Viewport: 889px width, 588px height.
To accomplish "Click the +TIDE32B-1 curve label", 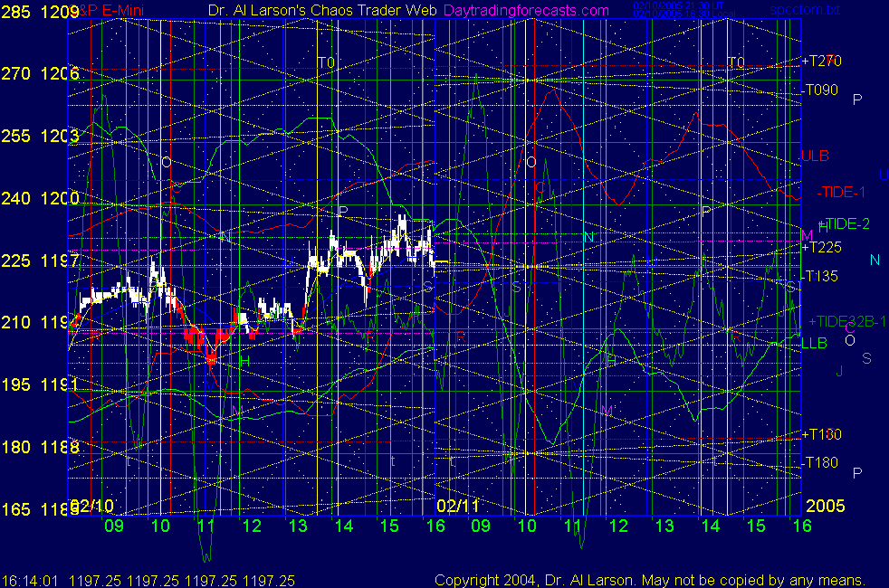I will (x=847, y=322).
